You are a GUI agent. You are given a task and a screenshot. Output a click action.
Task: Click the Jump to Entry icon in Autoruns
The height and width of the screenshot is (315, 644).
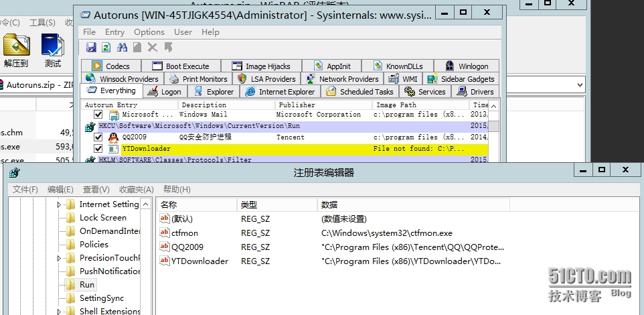(168, 48)
